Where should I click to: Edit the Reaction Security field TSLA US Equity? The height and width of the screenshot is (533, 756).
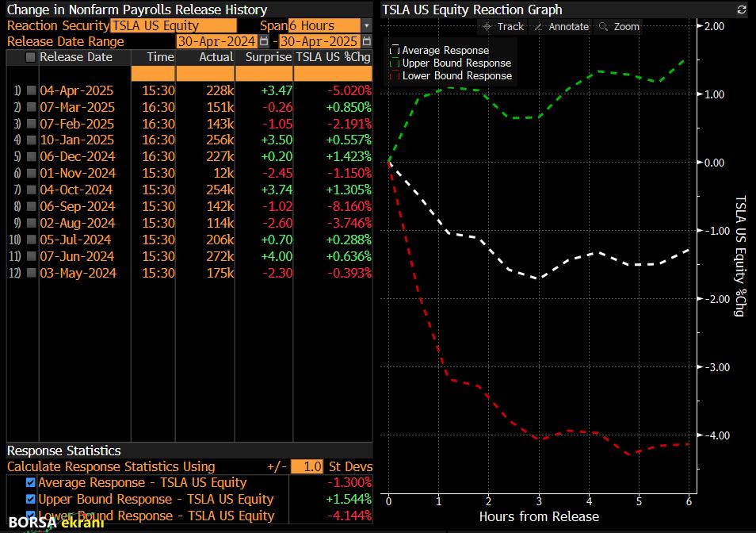coord(174,25)
